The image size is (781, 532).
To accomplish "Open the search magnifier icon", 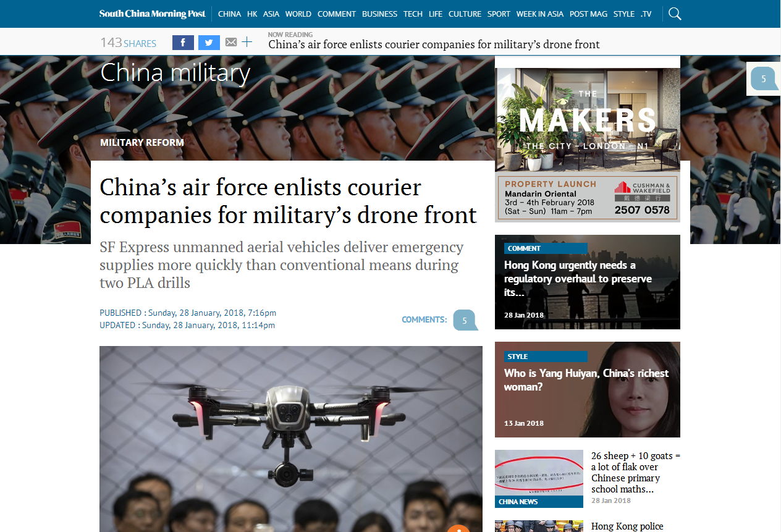I will click(675, 14).
